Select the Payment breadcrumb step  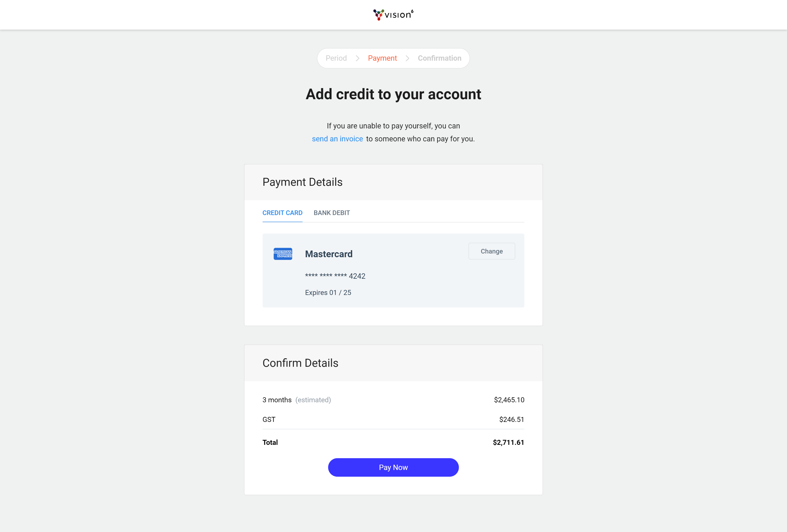pos(382,58)
